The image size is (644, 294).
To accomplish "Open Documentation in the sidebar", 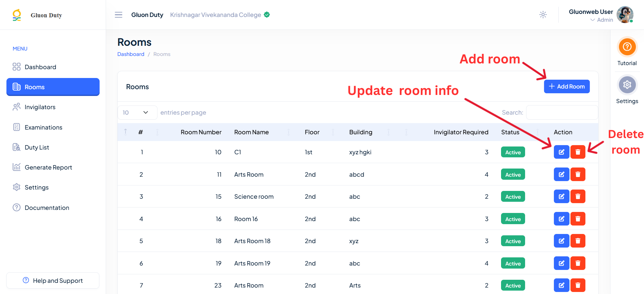I will (x=53, y=208).
